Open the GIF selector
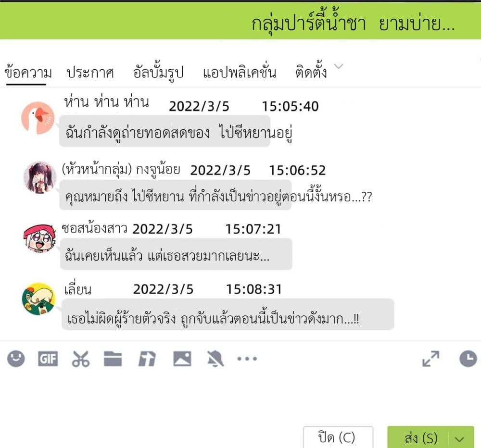 click(x=48, y=359)
